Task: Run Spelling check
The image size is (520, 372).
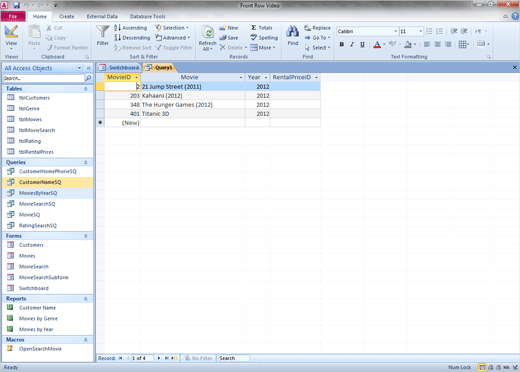Action: pos(264,38)
